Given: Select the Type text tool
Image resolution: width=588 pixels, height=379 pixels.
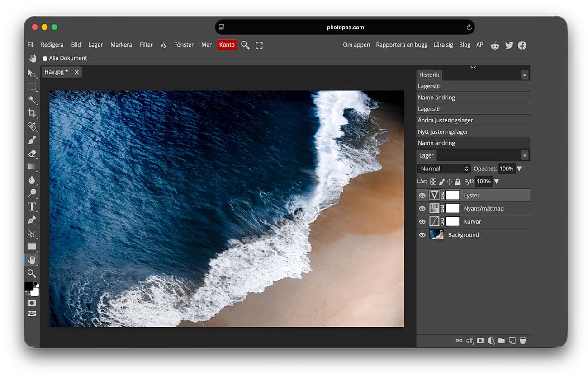Looking at the screenshot, I should coord(32,206).
